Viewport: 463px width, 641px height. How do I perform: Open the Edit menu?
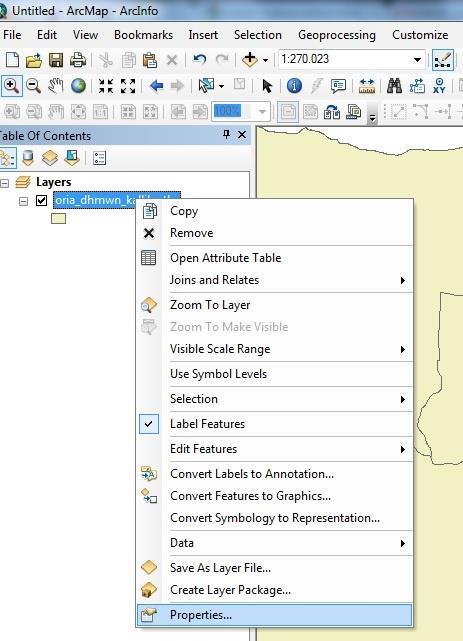(x=47, y=35)
